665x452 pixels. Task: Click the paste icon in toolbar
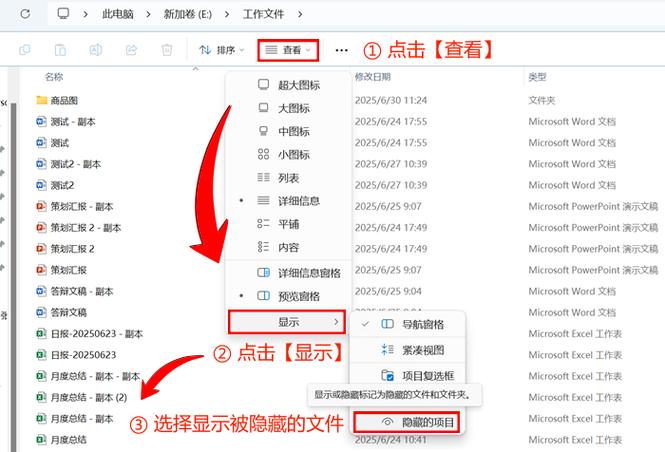(x=60, y=50)
